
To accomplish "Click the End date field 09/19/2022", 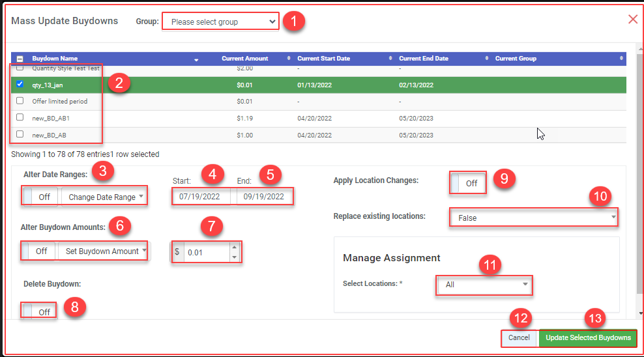I will [265, 197].
